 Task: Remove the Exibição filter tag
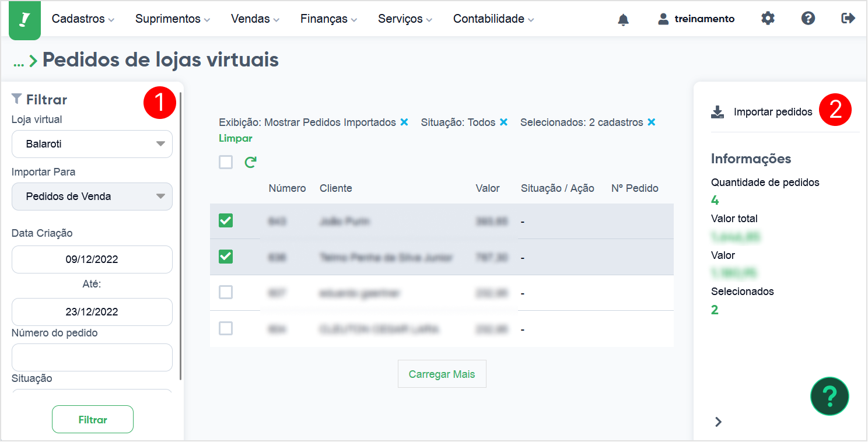tap(404, 122)
